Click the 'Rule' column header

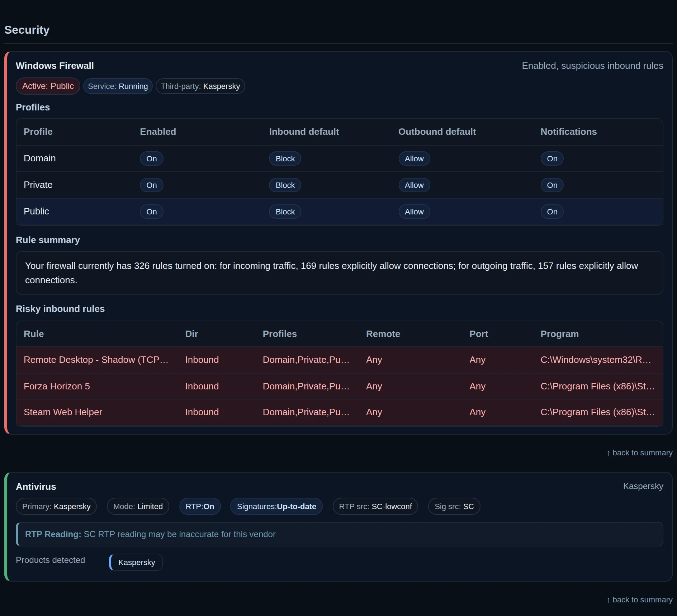[x=34, y=334]
